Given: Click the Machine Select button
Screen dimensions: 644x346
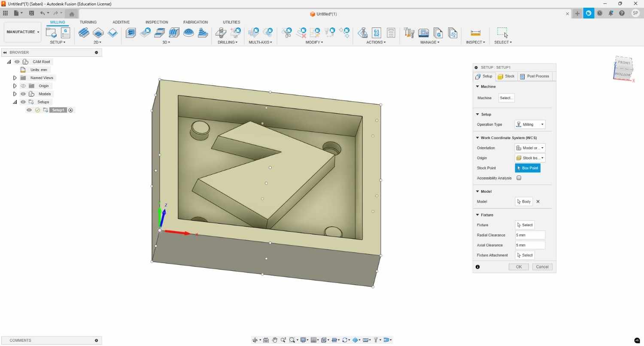Looking at the screenshot, I should pyautogui.click(x=506, y=98).
